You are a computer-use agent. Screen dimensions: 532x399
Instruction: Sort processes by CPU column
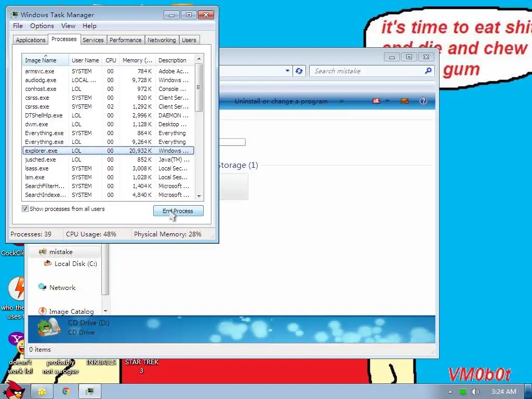tap(111, 60)
